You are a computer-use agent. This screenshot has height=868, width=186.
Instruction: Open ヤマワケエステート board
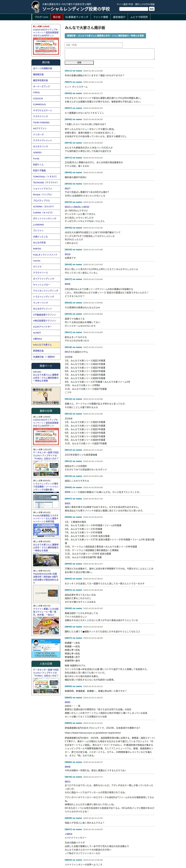click(46, 111)
